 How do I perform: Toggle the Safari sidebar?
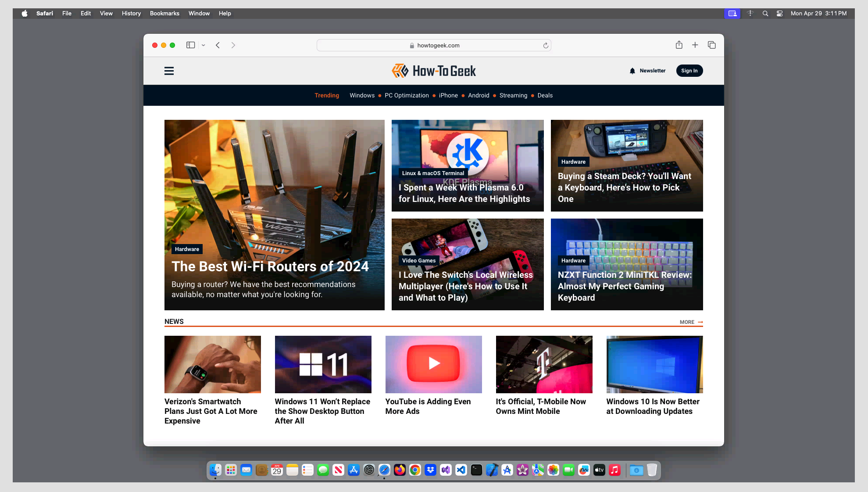[x=190, y=45]
